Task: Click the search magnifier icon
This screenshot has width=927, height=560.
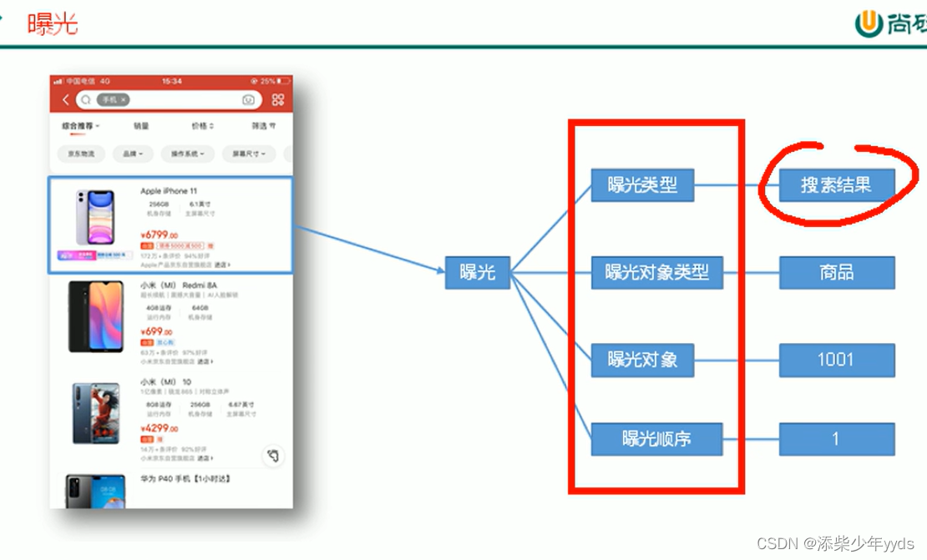Action: coord(86,100)
